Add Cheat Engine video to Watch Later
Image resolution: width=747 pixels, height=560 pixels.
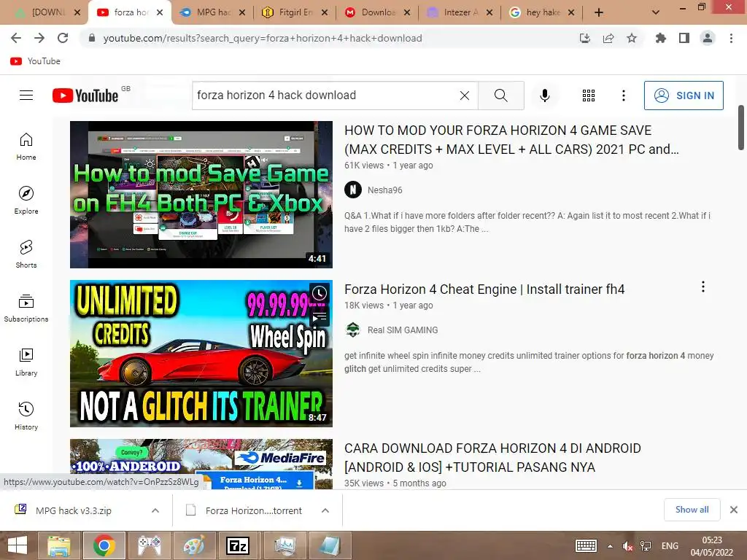[320, 293]
